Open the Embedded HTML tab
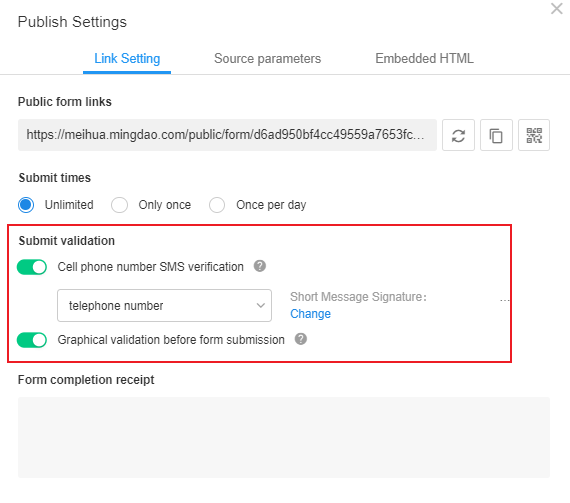The width and height of the screenshot is (570, 503). coord(424,59)
